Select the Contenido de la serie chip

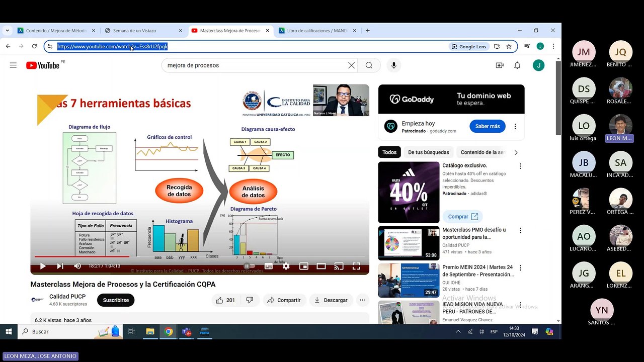[x=482, y=152]
